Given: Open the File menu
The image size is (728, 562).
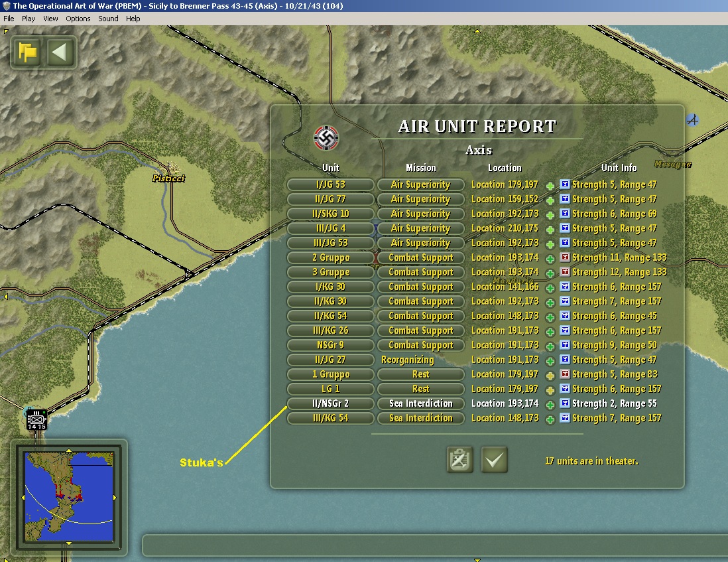Looking at the screenshot, I should tap(9, 19).
